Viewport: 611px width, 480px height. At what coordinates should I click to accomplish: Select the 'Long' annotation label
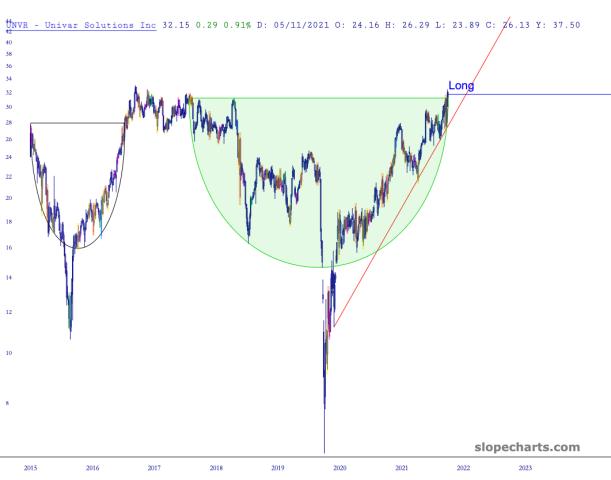click(461, 86)
